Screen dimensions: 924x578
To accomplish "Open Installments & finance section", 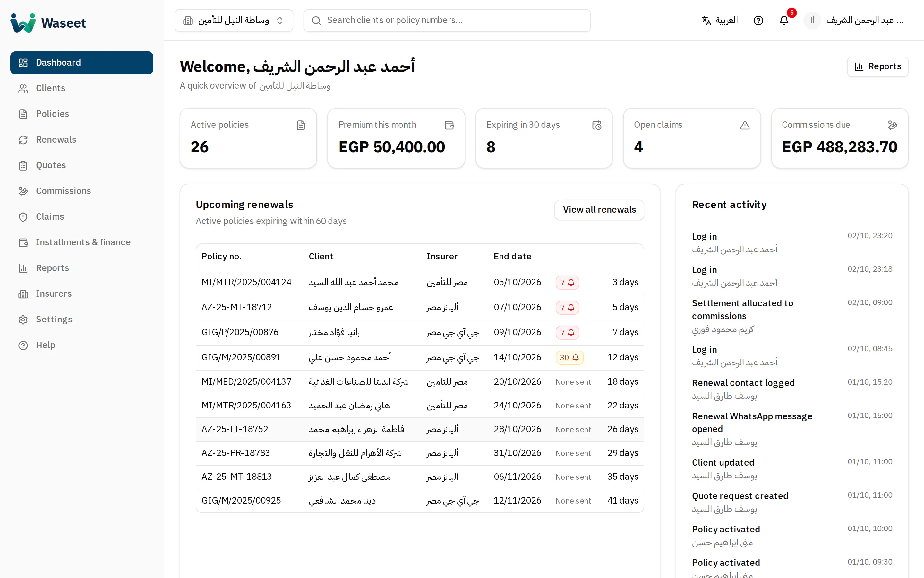I will point(82,242).
